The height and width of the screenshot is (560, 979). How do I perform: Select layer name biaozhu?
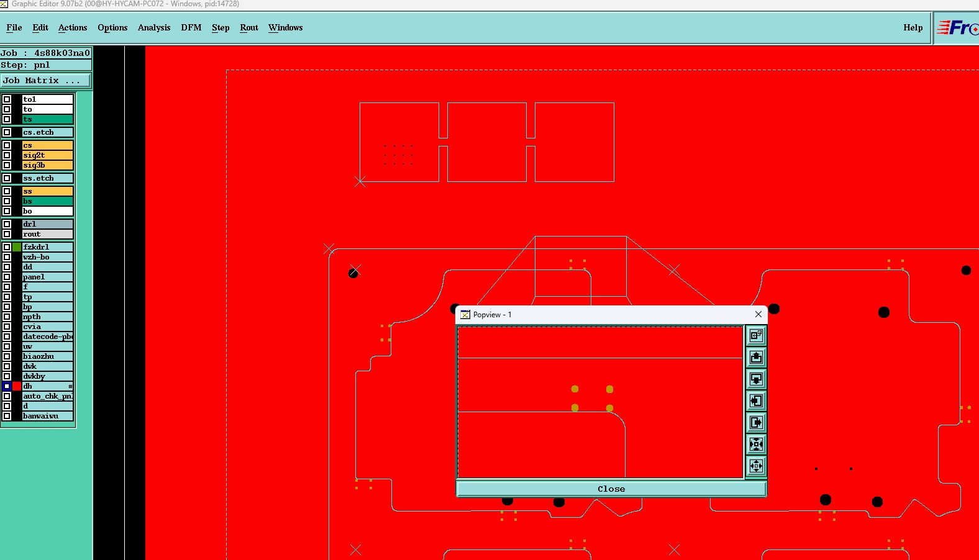48,356
